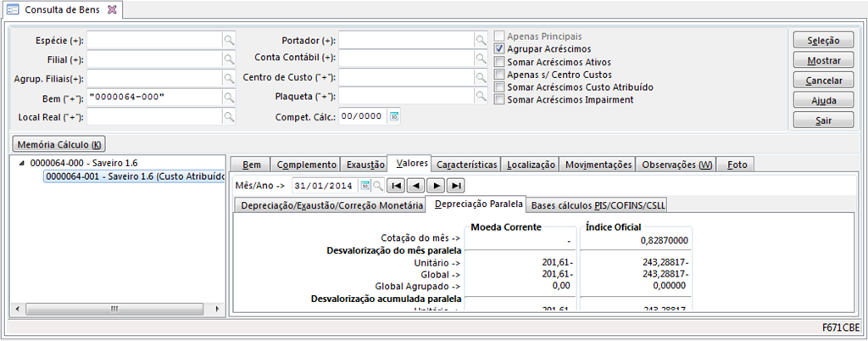868x341 pixels.
Task: Click the Mês/Ano search magnifier
Action: pyautogui.click(x=377, y=185)
